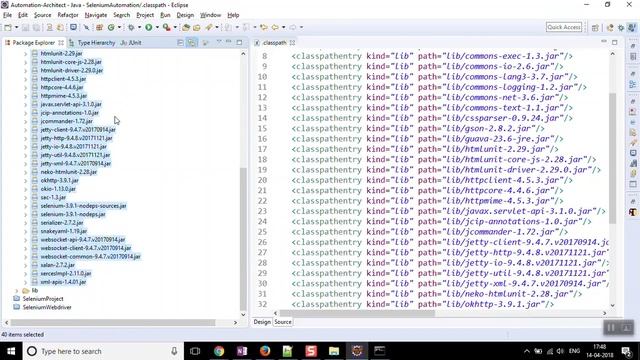Image resolution: width=640 pixels, height=360 pixels.
Task: Expand the lib folder node
Action: coord(17,291)
